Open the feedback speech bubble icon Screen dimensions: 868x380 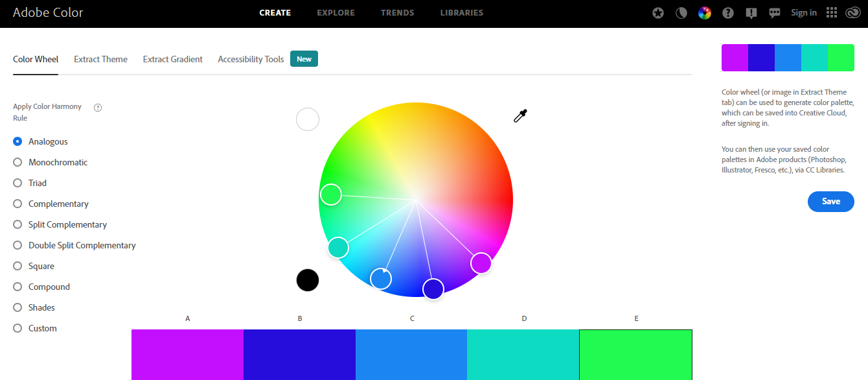[x=775, y=12]
